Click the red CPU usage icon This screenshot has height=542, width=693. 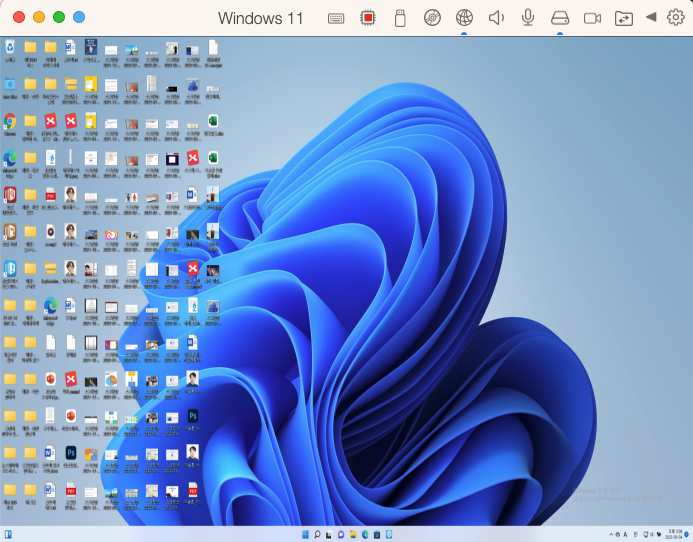click(368, 18)
